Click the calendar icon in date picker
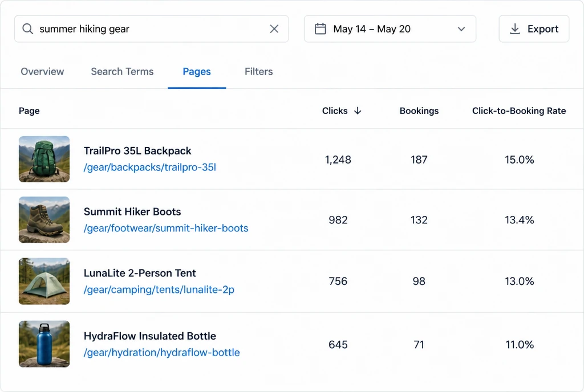 (321, 28)
